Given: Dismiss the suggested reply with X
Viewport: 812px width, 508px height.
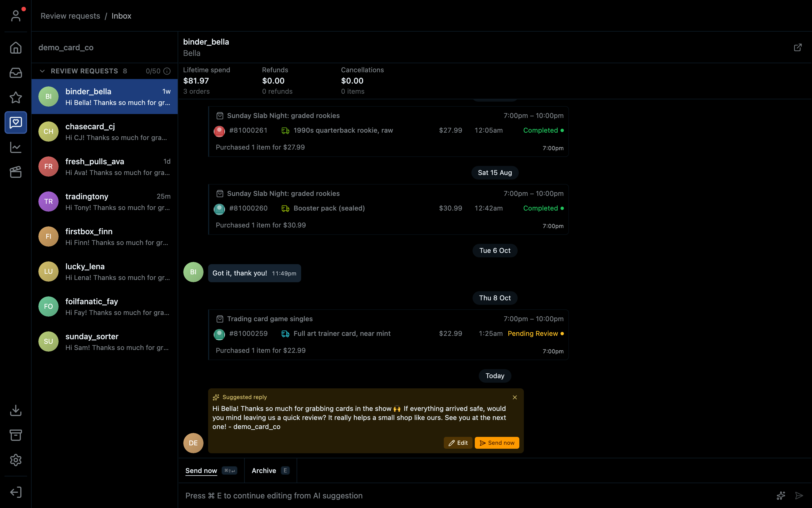Looking at the screenshot, I should (x=515, y=397).
